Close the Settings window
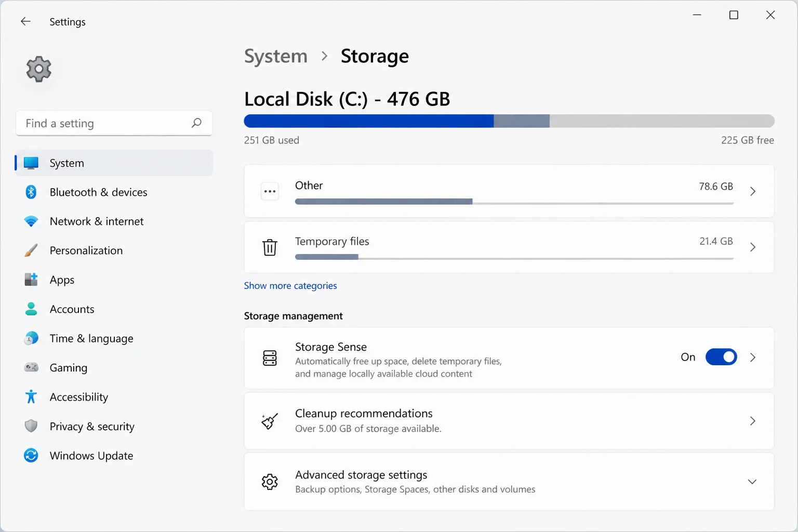This screenshot has height=532, width=798. click(770, 15)
